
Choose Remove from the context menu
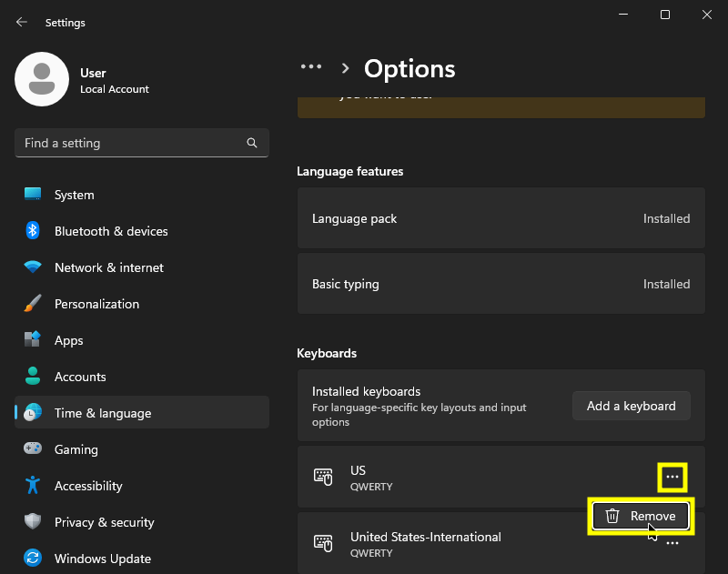pos(641,516)
